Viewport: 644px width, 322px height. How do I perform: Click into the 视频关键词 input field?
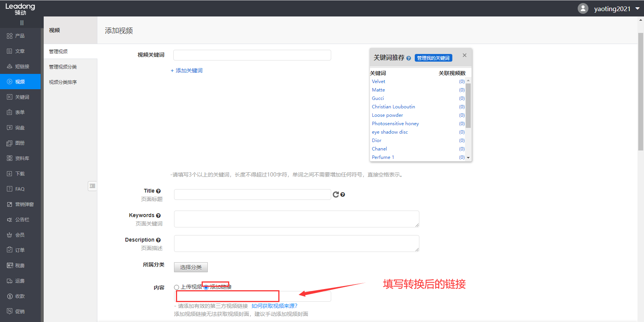point(252,55)
